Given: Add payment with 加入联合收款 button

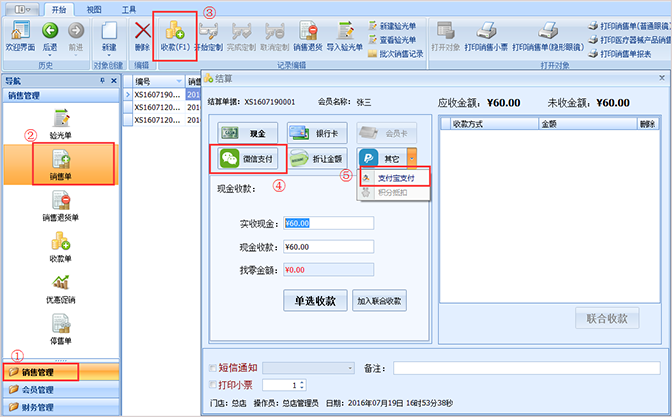Looking at the screenshot, I should tap(379, 300).
